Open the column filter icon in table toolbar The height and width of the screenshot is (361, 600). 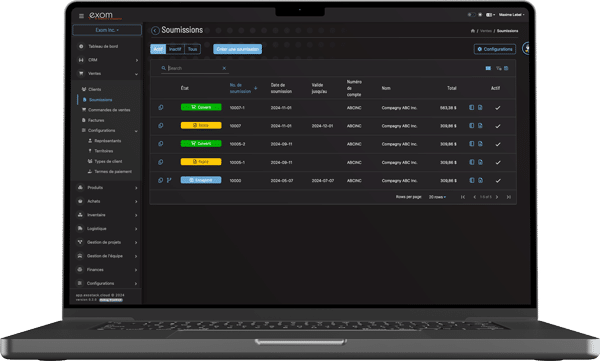click(499, 68)
